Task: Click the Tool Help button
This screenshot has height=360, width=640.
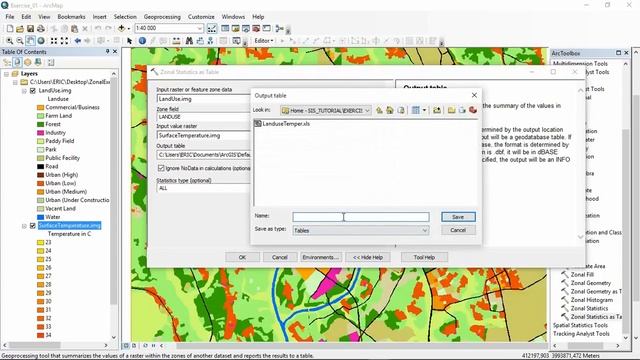Action: (x=424, y=258)
